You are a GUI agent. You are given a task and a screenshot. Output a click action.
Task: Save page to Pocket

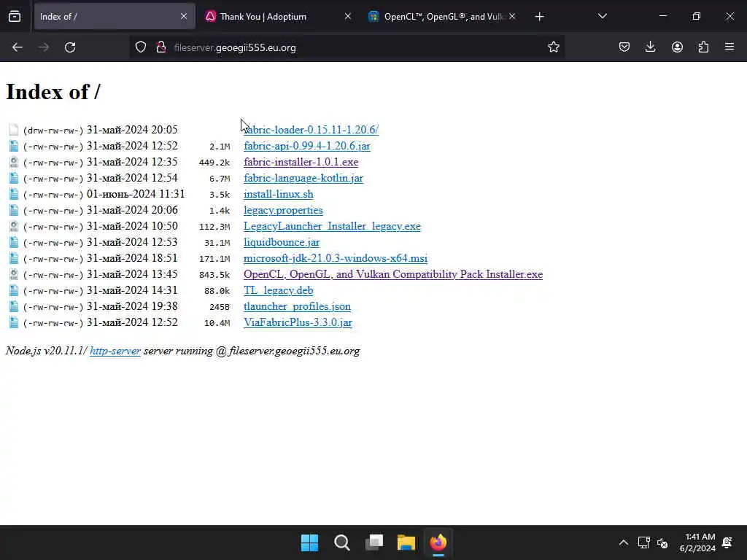[x=624, y=47]
